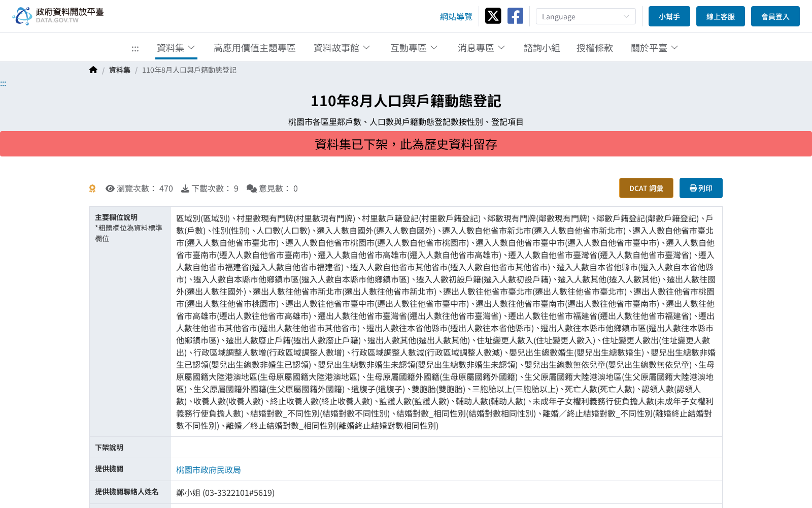Click the 線上客服 button
Image resolution: width=812 pixels, height=508 pixels.
tap(721, 16)
